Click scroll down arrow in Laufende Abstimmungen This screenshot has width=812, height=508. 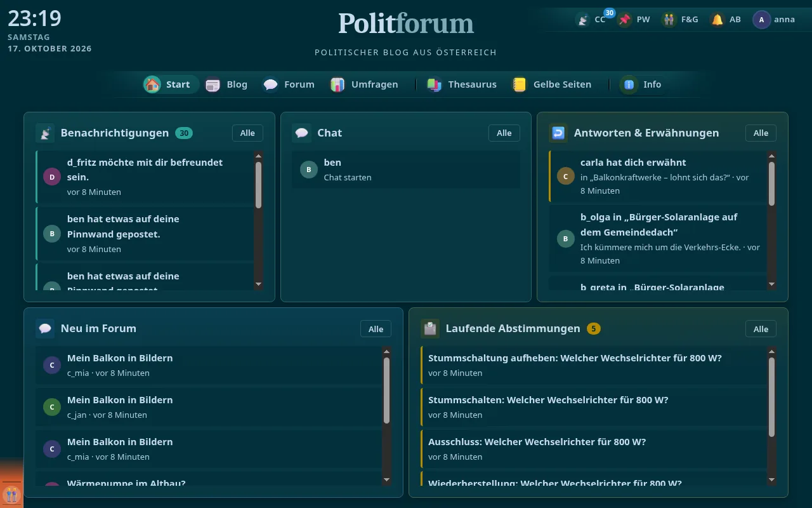(771, 480)
